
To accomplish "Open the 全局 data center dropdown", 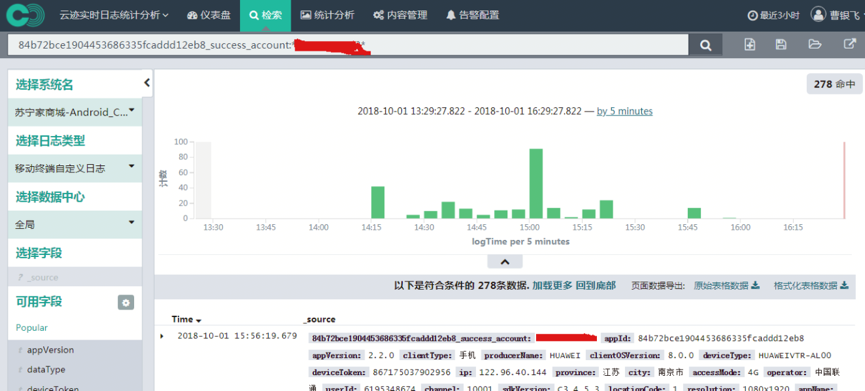I will [75, 224].
